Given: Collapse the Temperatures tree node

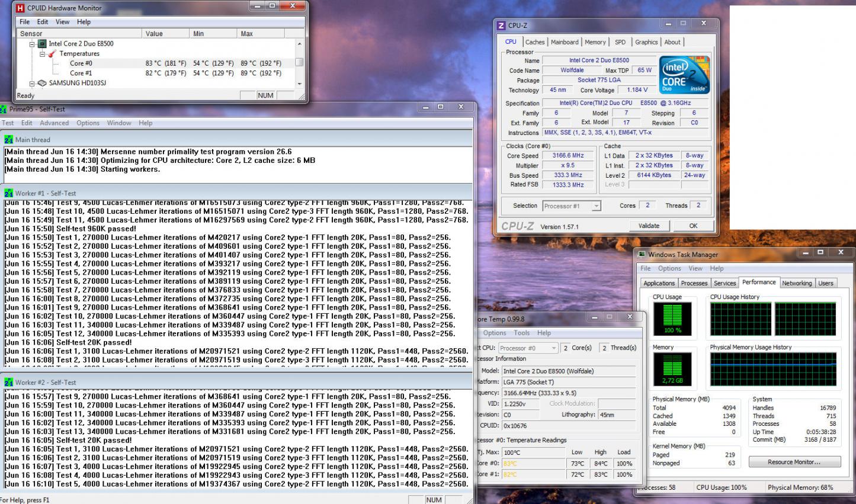Looking at the screenshot, I should pyautogui.click(x=43, y=54).
